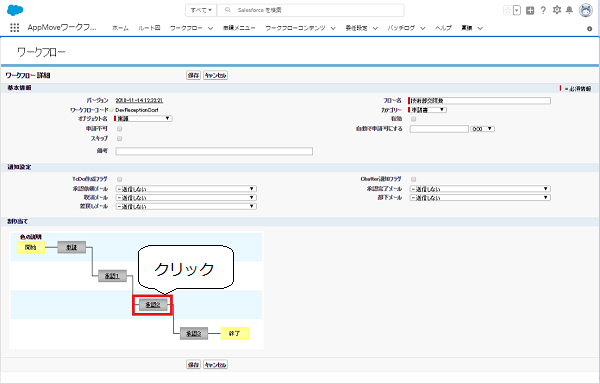The height and width of the screenshot is (384, 600).
Task: Open the 差戻しメール dropdown
Action: pyautogui.click(x=186, y=206)
